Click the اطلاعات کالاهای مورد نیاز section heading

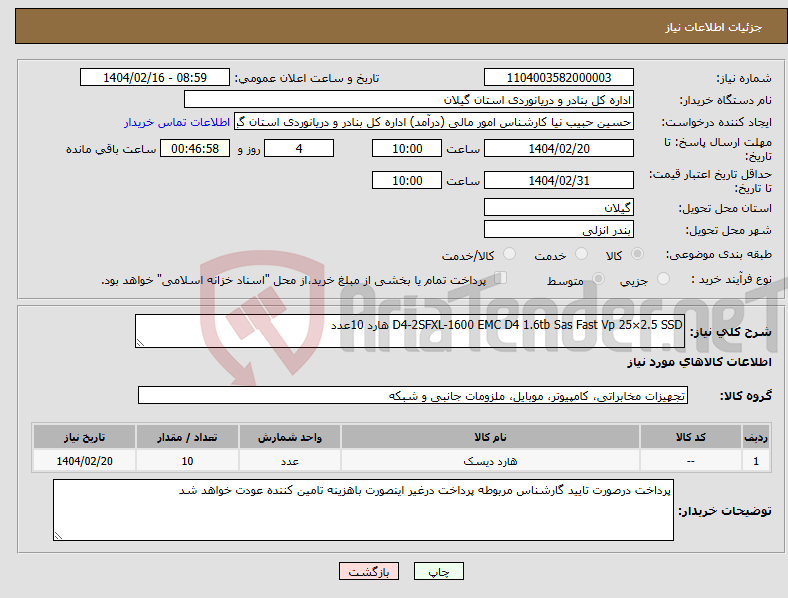pos(699,362)
